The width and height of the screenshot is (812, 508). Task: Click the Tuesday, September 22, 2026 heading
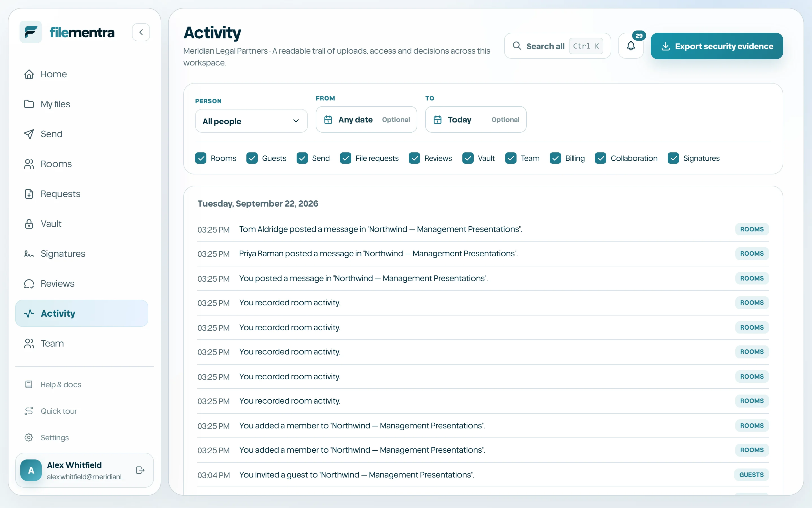pyautogui.click(x=258, y=203)
